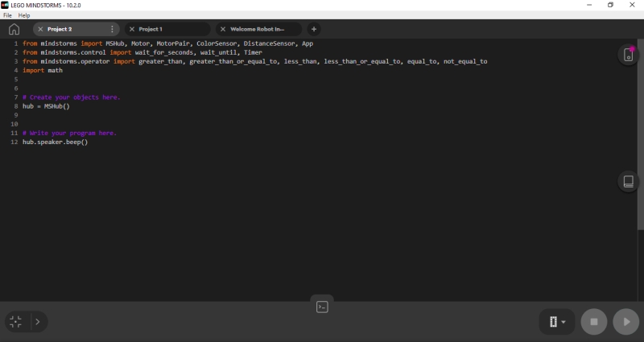Open the File menu
Image resolution: width=644 pixels, height=342 pixels.
7,15
